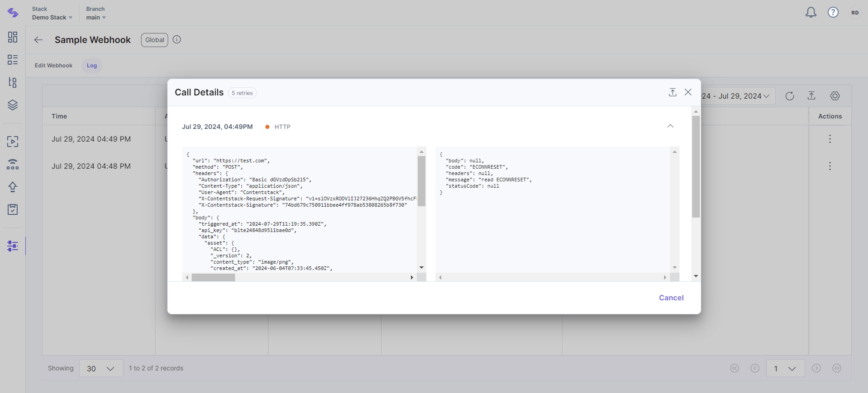This screenshot has width=868, height=393.
Task: Click the "code": "ECONNRESET" response line
Action: click(x=476, y=167)
